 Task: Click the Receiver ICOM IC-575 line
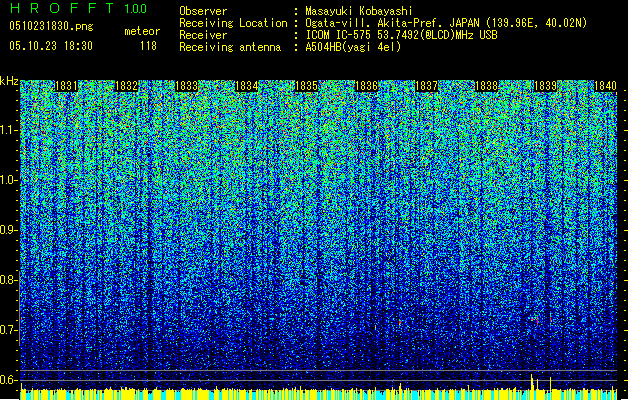pyautogui.click(x=401, y=35)
